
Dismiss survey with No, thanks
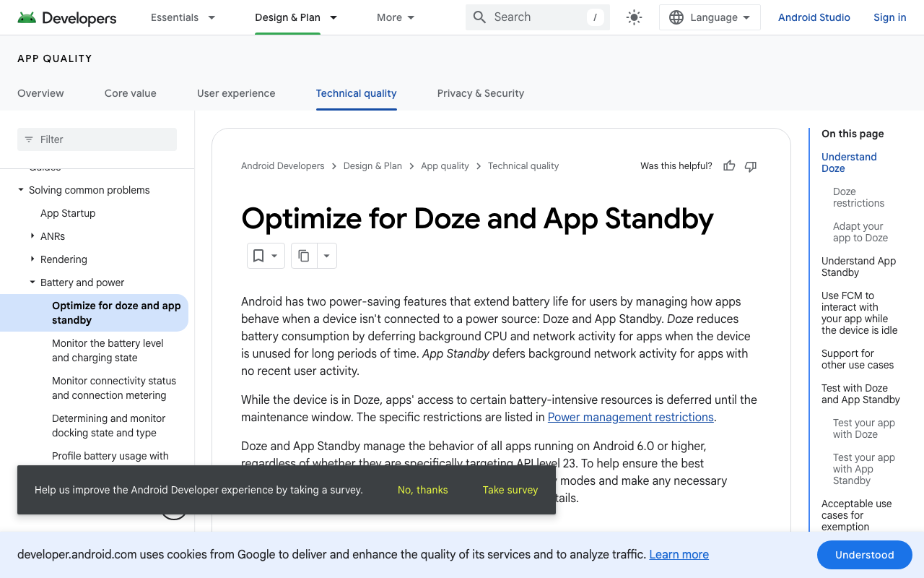coord(423,490)
